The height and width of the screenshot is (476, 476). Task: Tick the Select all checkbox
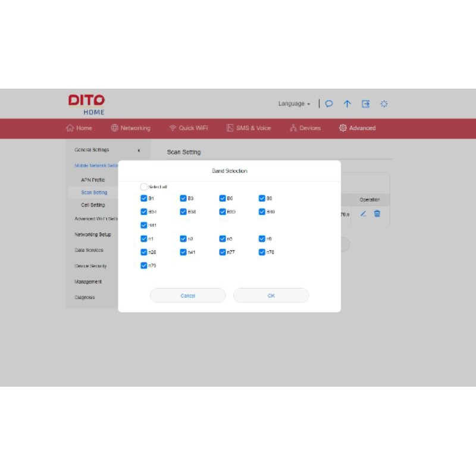144,187
